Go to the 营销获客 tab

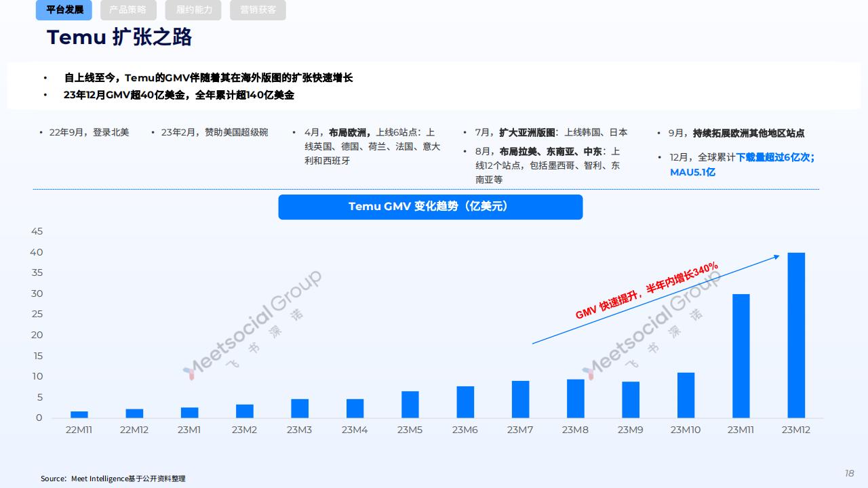[258, 10]
